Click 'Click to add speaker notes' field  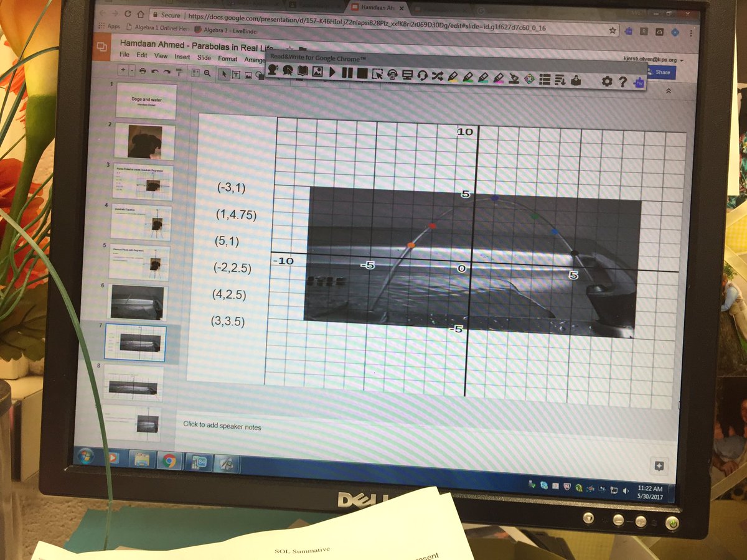coord(222,426)
